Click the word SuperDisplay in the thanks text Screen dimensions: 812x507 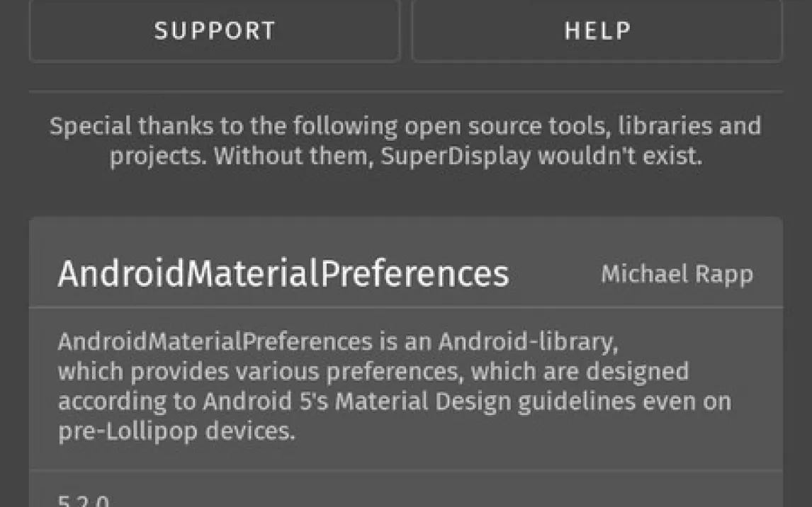click(456, 156)
